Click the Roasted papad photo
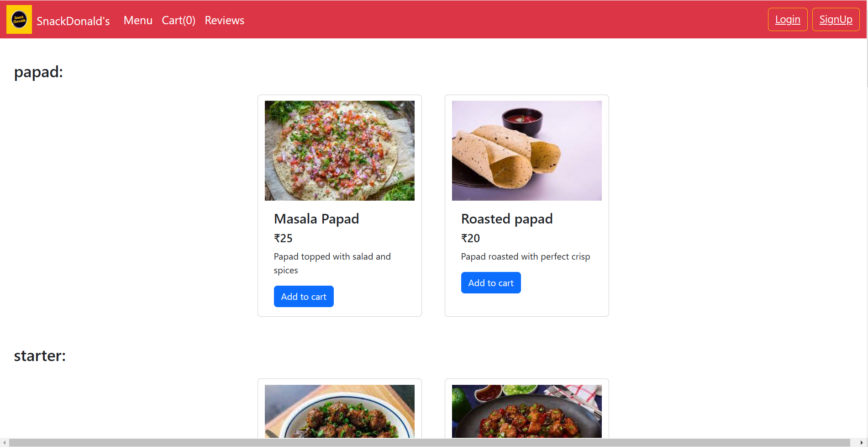 tap(527, 150)
